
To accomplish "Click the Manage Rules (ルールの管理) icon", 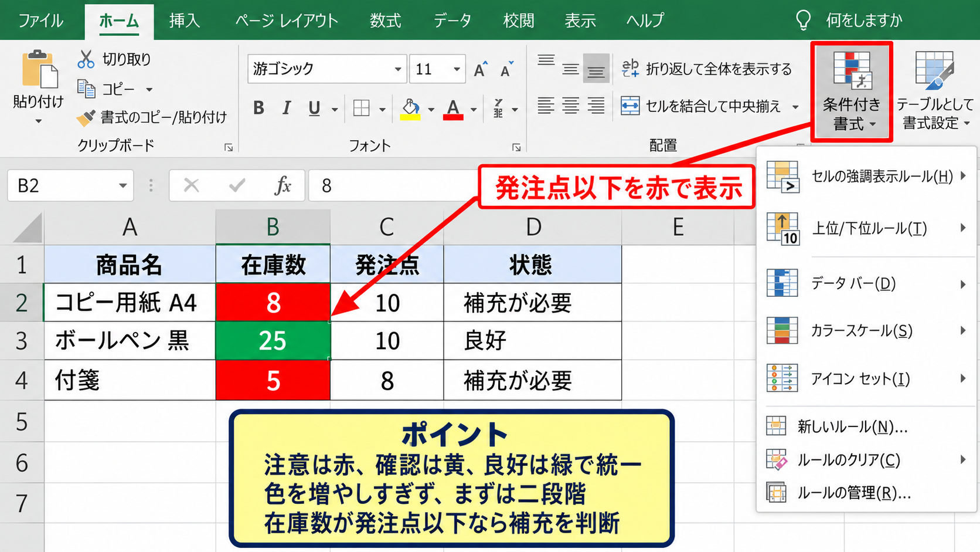I will (776, 492).
